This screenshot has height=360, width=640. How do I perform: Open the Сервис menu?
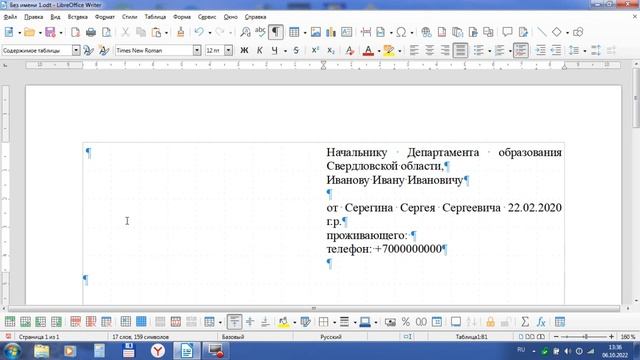click(x=207, y=17)
